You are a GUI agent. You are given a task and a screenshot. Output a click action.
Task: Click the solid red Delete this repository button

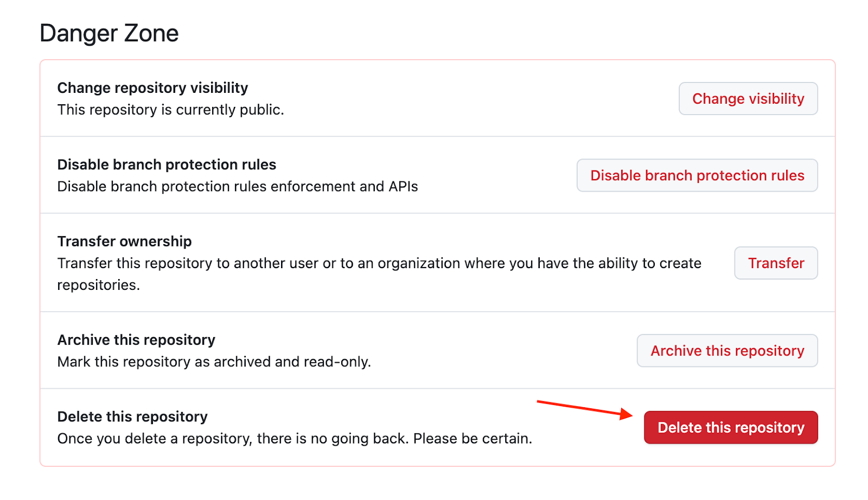click(731, 428)
